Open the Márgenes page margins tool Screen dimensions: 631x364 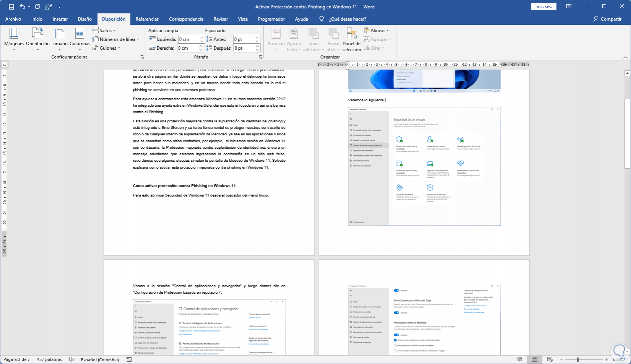[x=14, y=39]
